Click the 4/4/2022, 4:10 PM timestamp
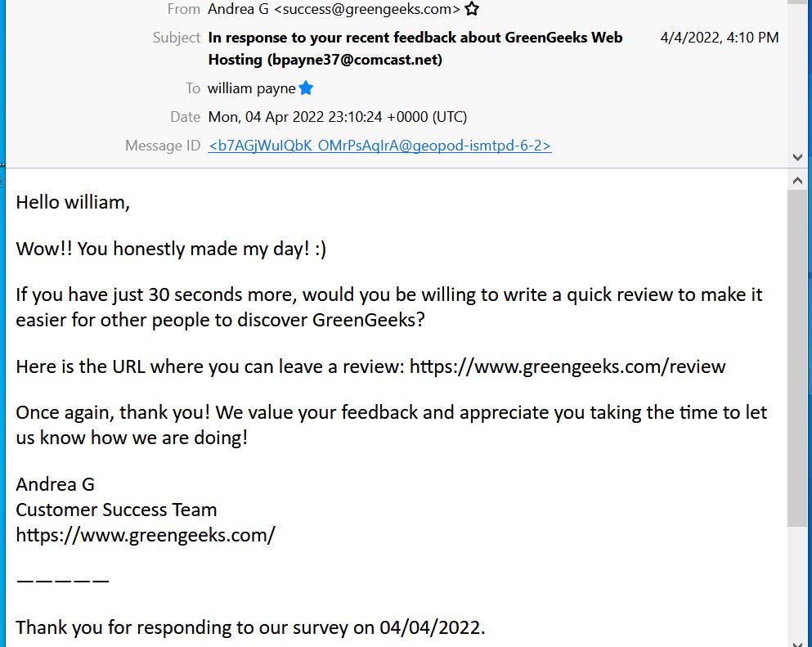The height and width of the screenshot is (647, 812). tap(720, 38)
